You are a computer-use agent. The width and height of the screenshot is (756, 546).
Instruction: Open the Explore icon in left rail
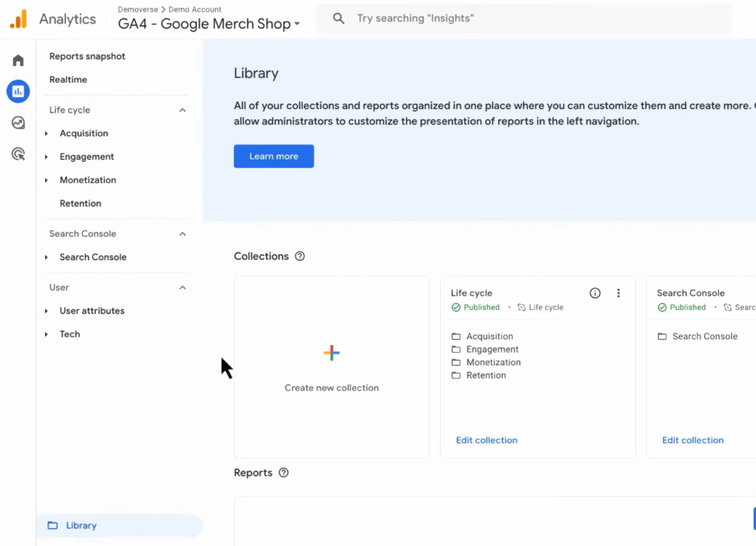pos(18,123)
